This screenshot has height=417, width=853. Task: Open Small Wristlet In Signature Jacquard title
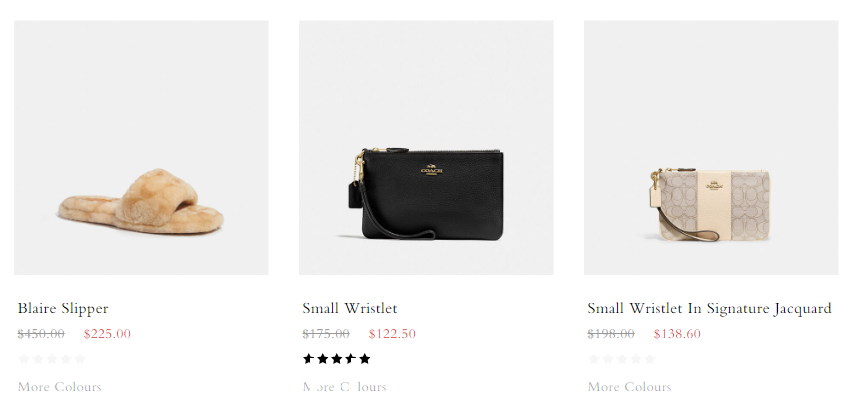pos(709,308)
